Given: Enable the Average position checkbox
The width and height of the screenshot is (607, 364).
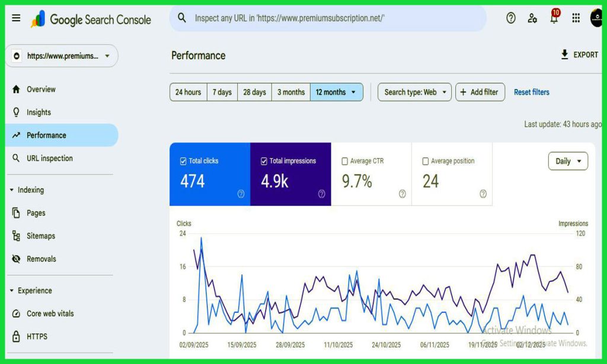Looking at the screenshot, I should click(x=425, y=161).
